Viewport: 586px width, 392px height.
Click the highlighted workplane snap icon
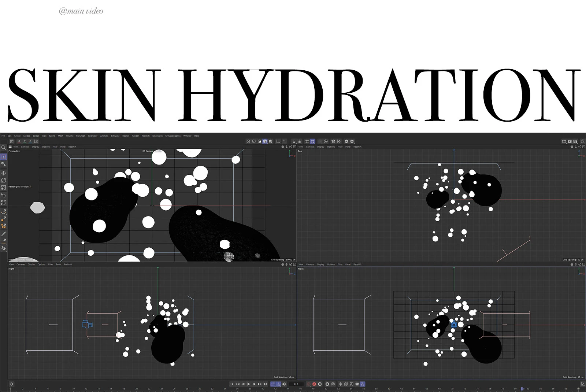(312, 141)
